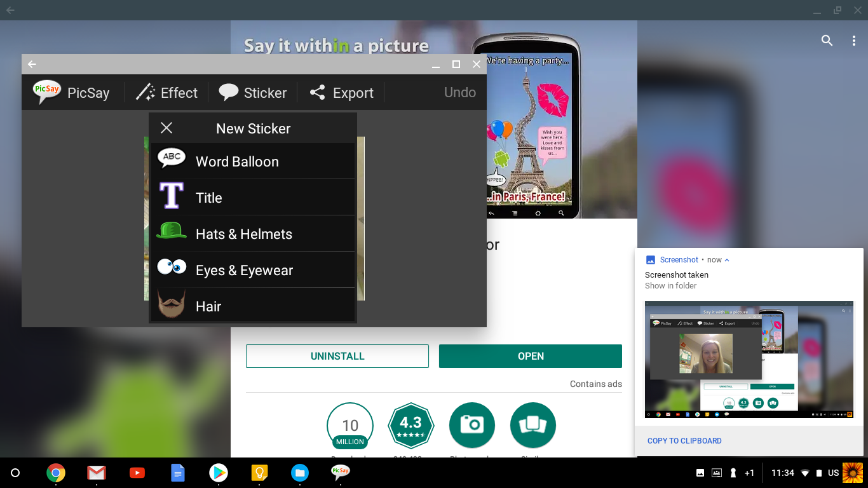Open Play Store three-dot overflow menu
868x488 pixels.
tap(853, 41)
